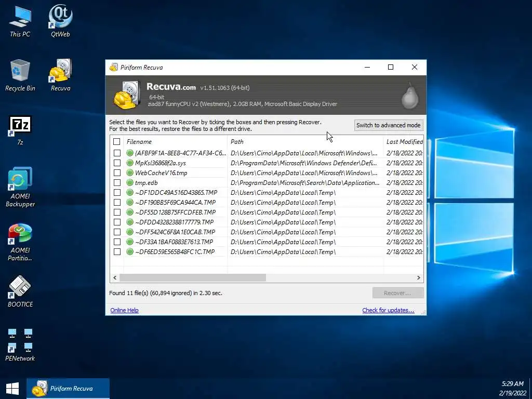This screenshot has width=532, height=399.
Task: Open the QtWeb browser shortcut
Action: (60, 21)
